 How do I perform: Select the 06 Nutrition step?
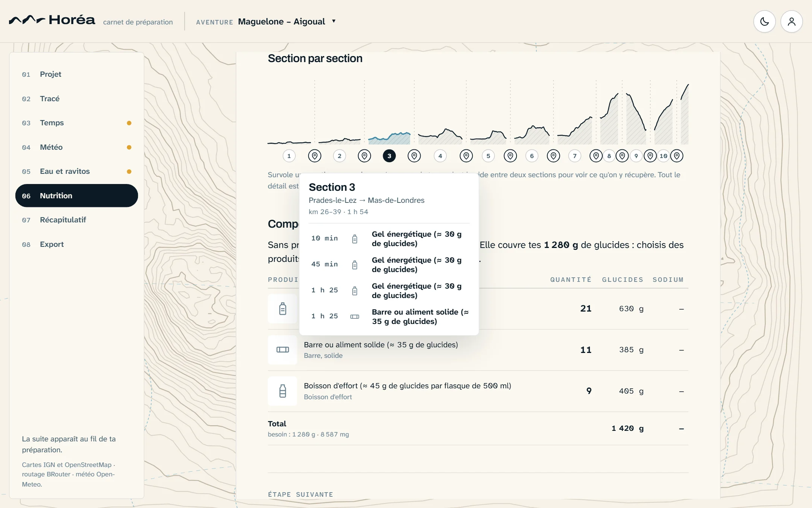point(76,196)
